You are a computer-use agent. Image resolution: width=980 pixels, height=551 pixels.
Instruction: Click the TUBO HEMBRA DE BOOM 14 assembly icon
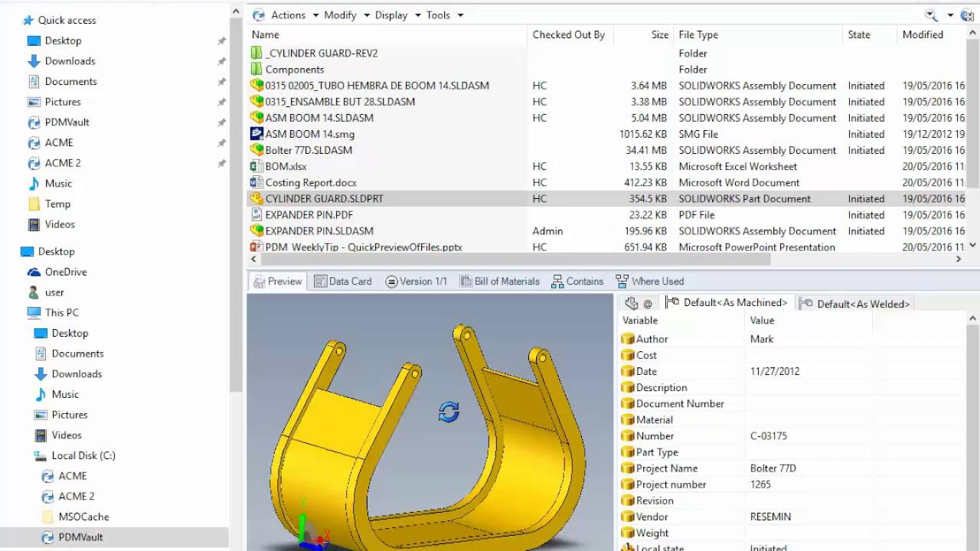point(256,85)
